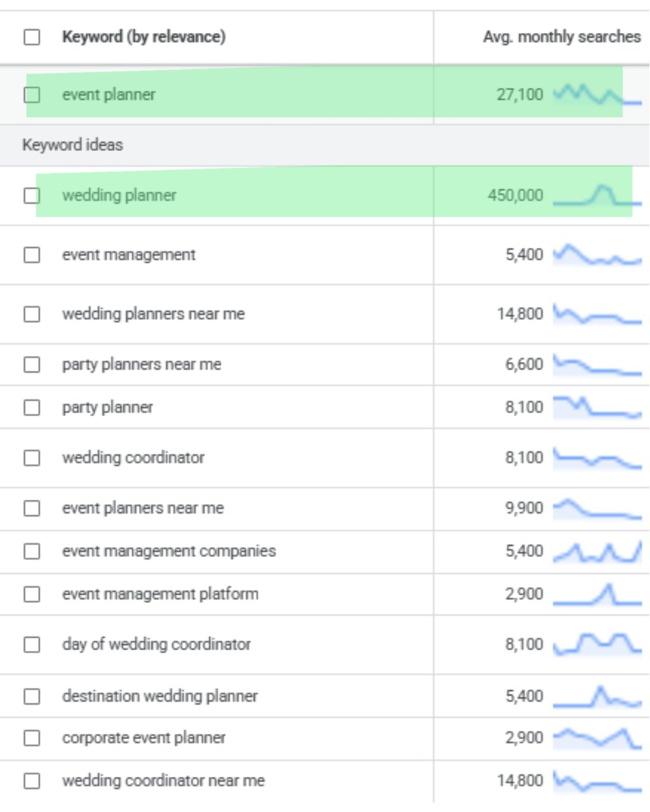This screenshot has height=812, width=650.
Task: Click the 450,000 monthly searches value
Action: [x=515, y=195]
